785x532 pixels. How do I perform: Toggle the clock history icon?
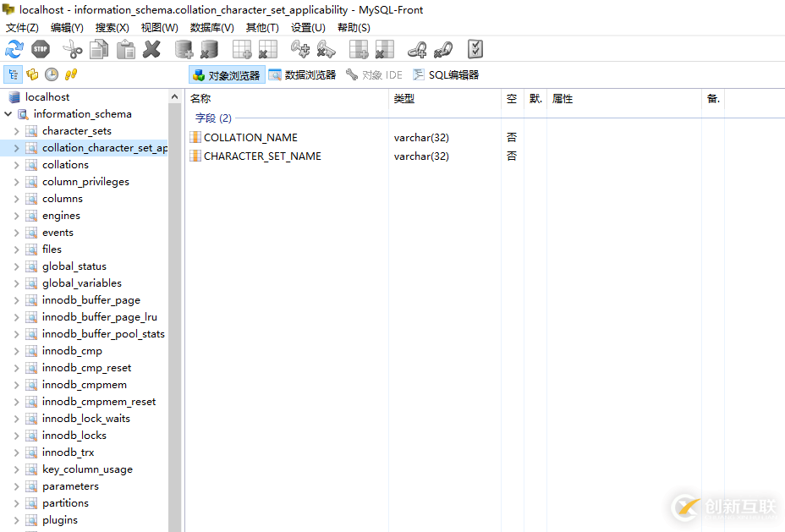[52, 74]
